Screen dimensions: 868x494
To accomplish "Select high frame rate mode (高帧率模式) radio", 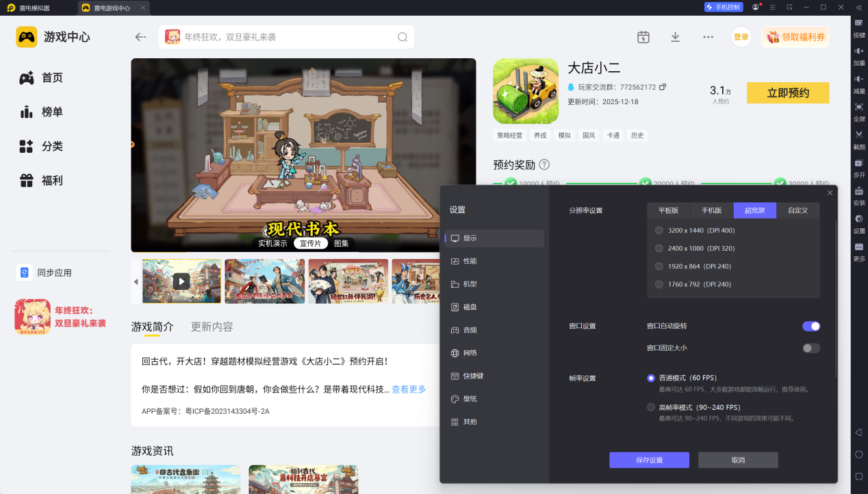I will pos(651,407).
